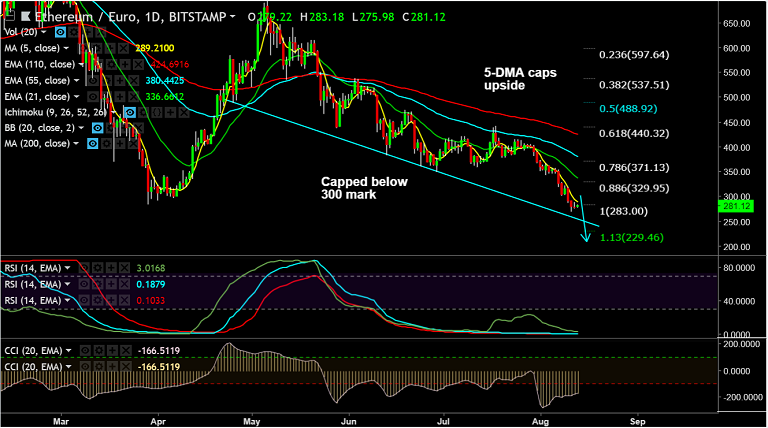Select the third RSI (14, EMA) label
Screen dimensions: 768x428
click(x=32, y=300)
